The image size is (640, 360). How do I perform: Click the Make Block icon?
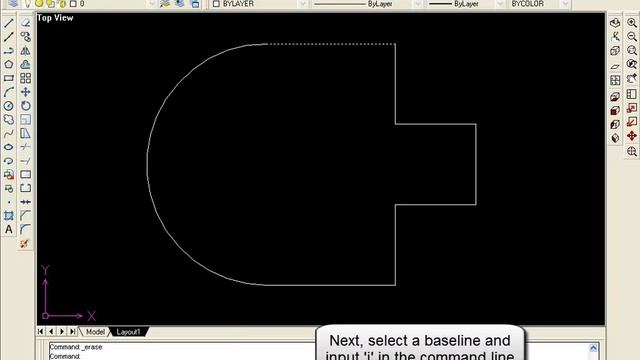(x=9, y=189)
